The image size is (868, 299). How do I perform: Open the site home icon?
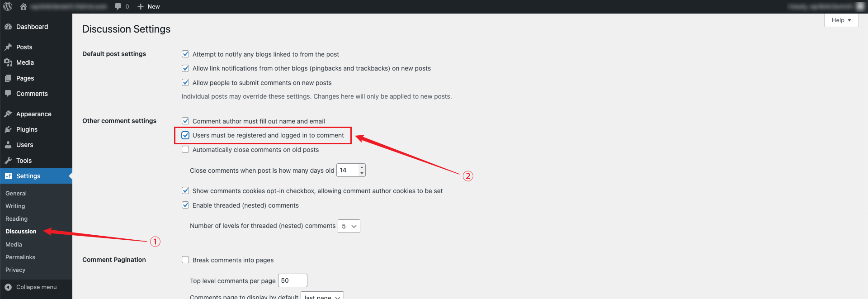point(24,6)
